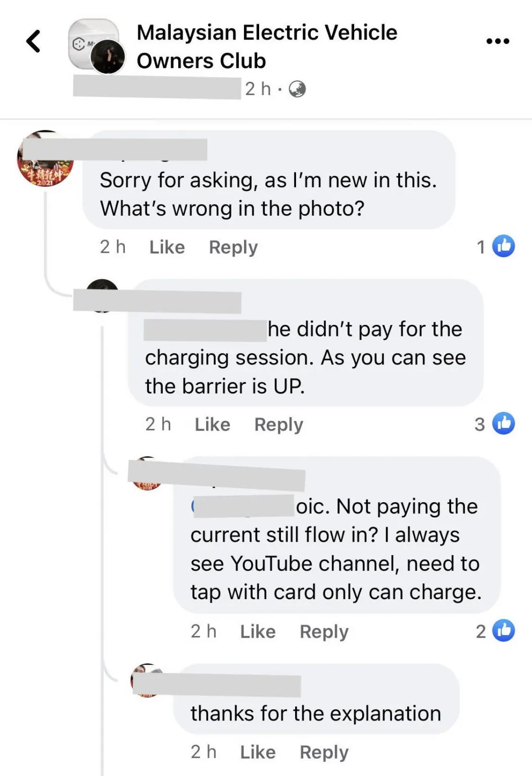This screenshot has height=776, width=532.
Task: Reply to the 'oic. Not paying' comment
Action: (324, 632)
